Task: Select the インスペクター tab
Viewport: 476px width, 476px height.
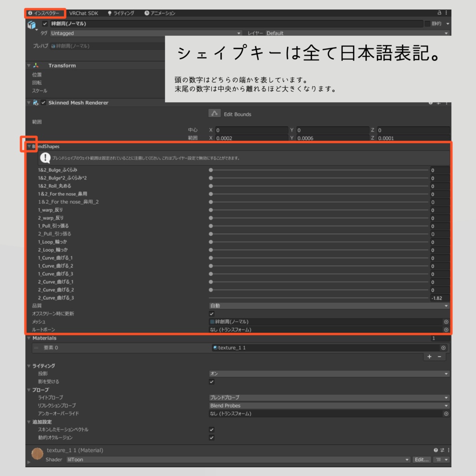Action: pos(45,13)
